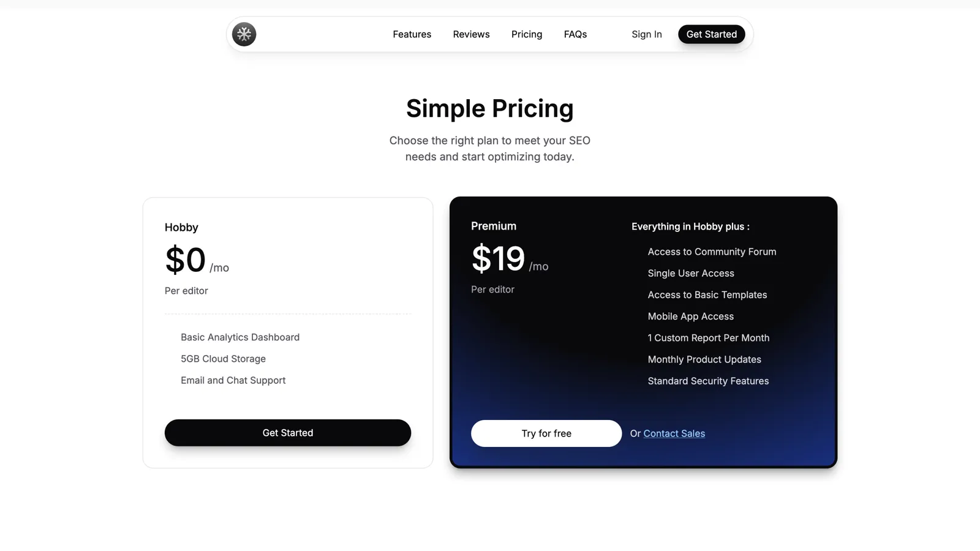Open the Features nav item
This screenshot has height=551, width=980.
pos(412,34)
